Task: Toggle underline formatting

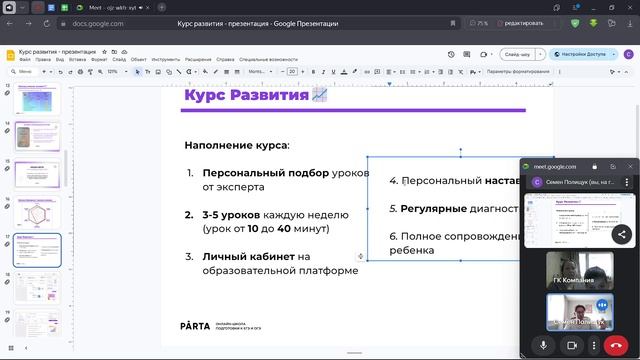Action: coord(333,72)
